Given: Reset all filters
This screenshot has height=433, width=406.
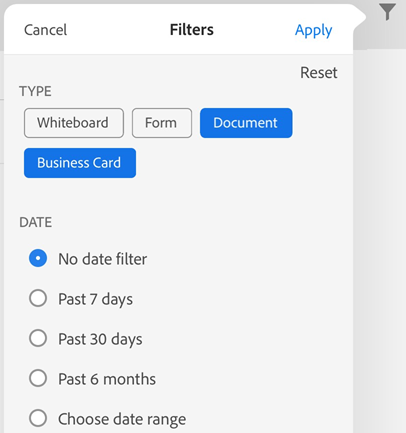Looking at the screenshot, I should pyautogui.click(x=319, y=73).
